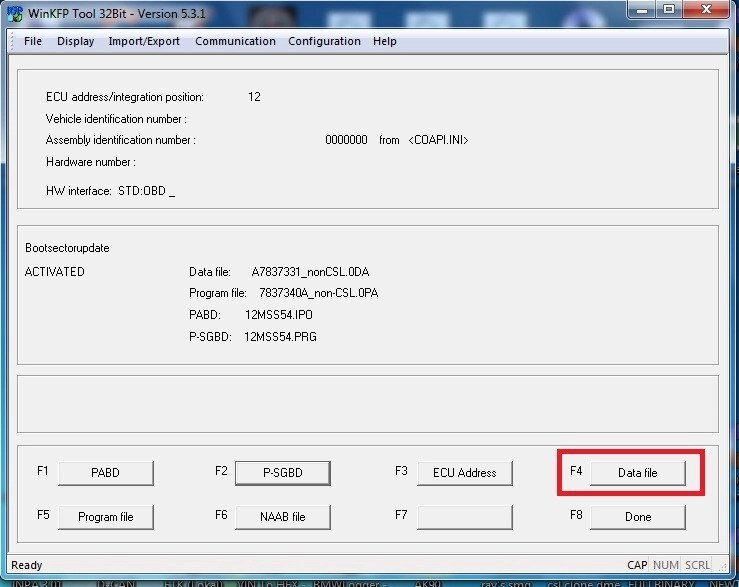Click the SCRL indicator in status bar
Screen dimensions: 739x587
(x=697, y=565)
